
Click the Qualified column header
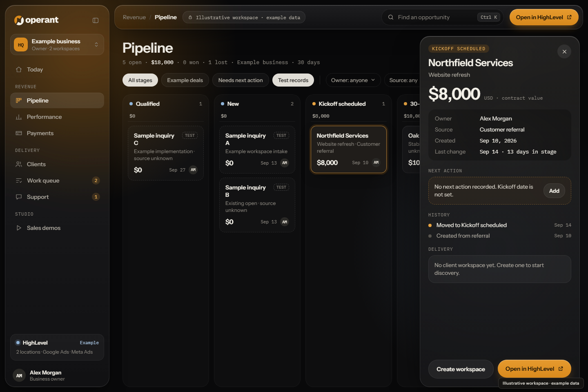tap(166, 104)
